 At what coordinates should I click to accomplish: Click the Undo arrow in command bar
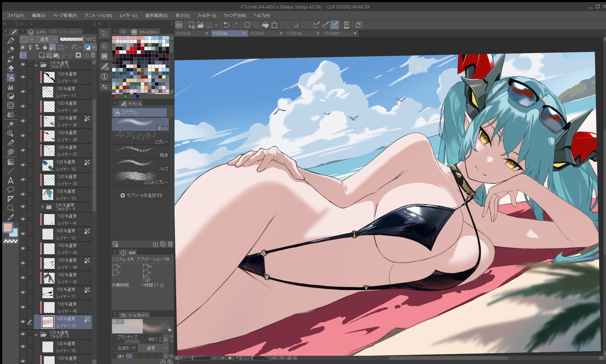click(x=226, y=25)
